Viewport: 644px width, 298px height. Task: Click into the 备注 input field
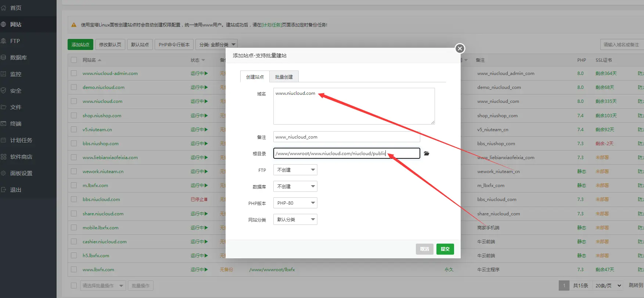click(346, 137)
